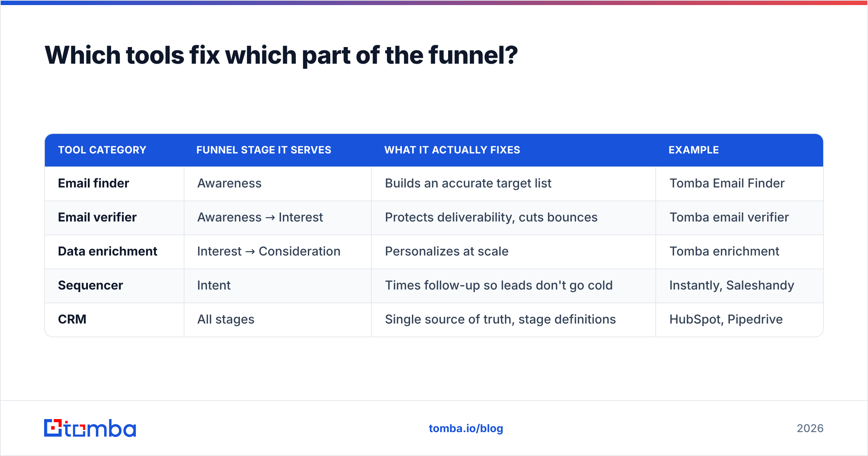Click the 'WHAT IT ACTUALLY FIXES' column header
This screenshot has height=456, width=868.
coord(452,150)
